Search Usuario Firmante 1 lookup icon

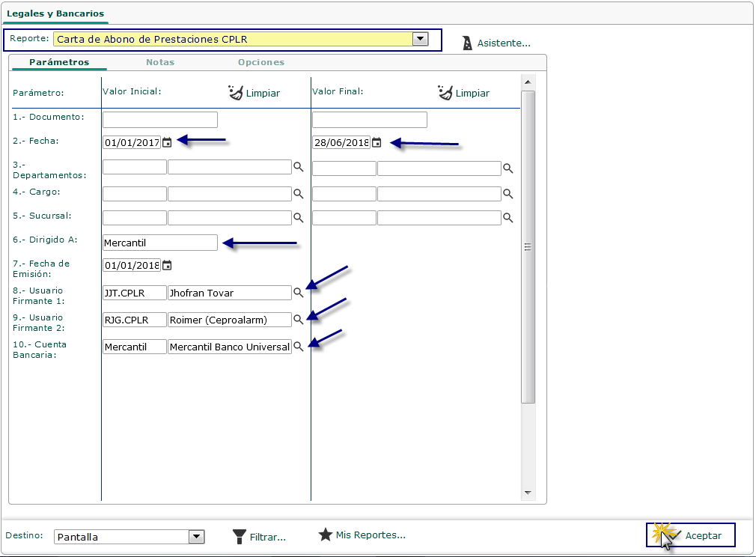click(298, 293)
